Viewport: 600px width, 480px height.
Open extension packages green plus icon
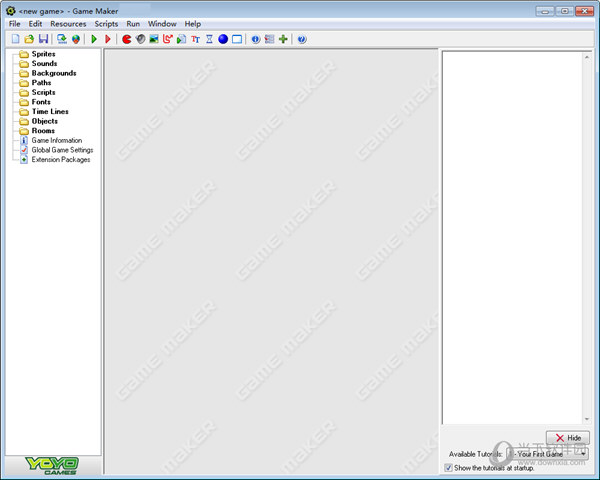point(283,39)
